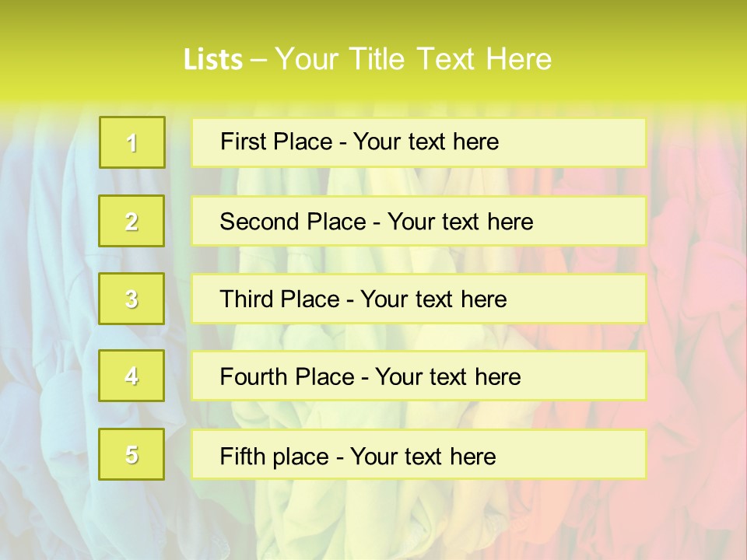Click 'Your text here' in First Place row
This screenshot has height=560, width=747.
(426, 142)
